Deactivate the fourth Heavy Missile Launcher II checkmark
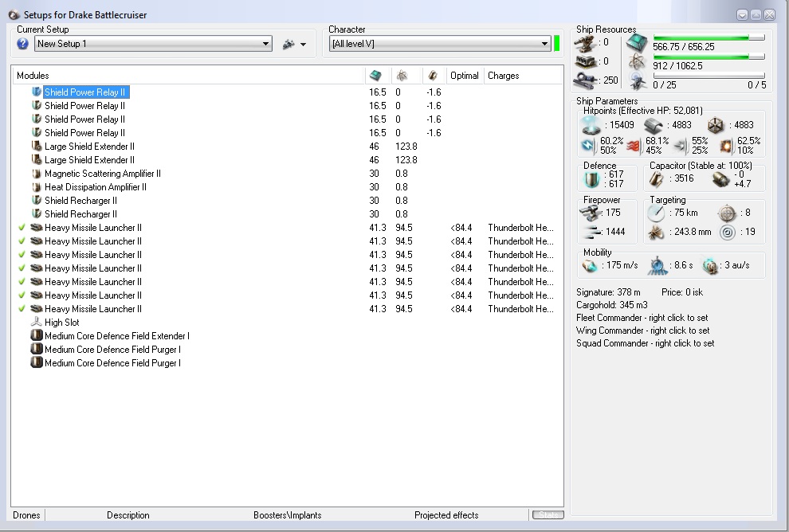Image resolution: width=789 pixels, height=532 pixels. pyautogui.click(x=22, y=268)
